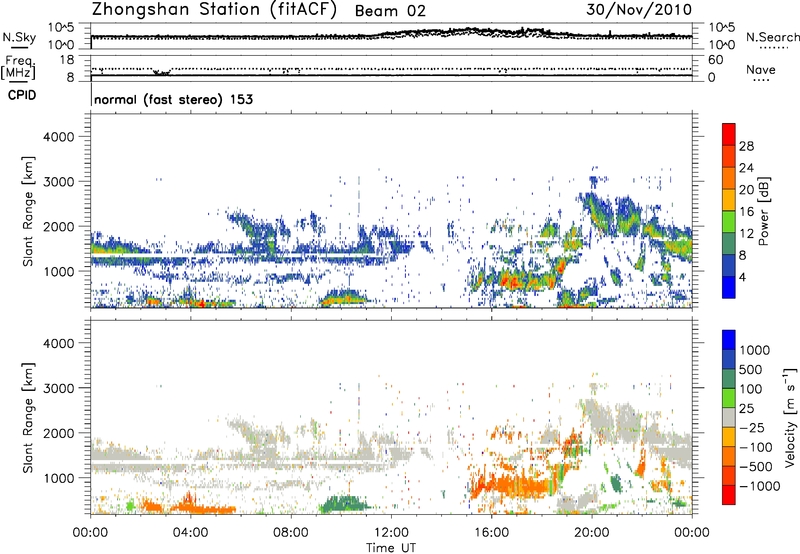
Task: Click the '04:00' time axis tick label
Action: [x=190, y=533]
